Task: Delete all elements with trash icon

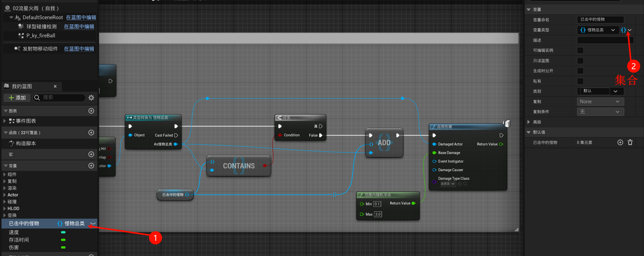Action: (x=630, y=143)
